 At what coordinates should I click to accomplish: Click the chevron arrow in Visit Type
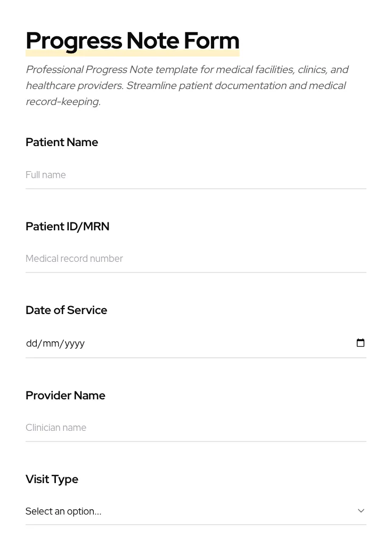(x=361, y=511)
